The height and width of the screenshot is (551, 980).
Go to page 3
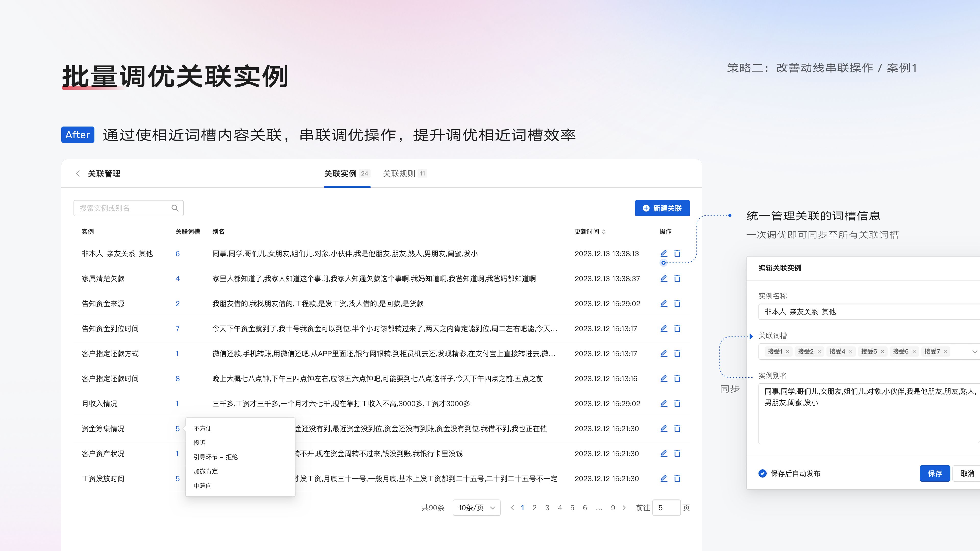(547, 508)
